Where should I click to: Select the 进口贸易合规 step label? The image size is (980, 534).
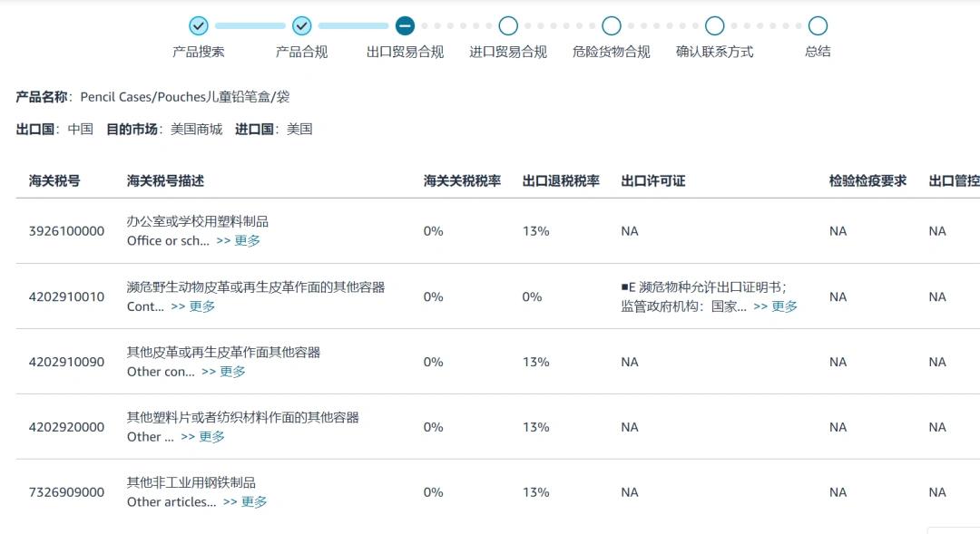pyautogui.click(x=507, y=52)
